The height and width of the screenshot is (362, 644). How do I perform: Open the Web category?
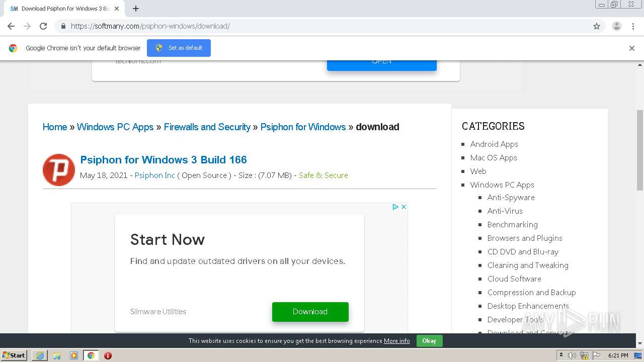coord(478,171)
